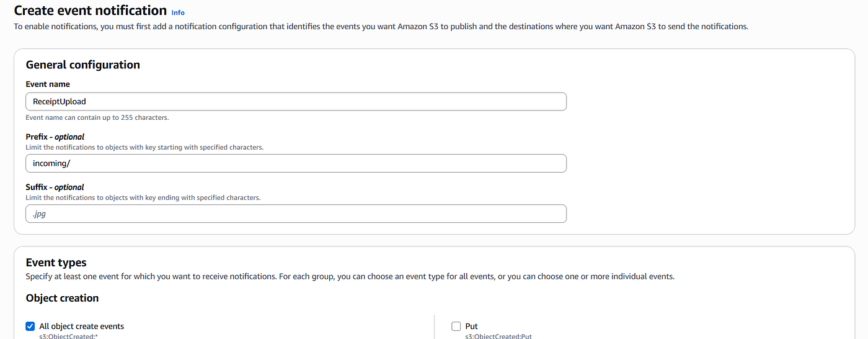Click the 'Object creation' subsection heading
Screen dimensions: 868x339
[x=62, y=298]
